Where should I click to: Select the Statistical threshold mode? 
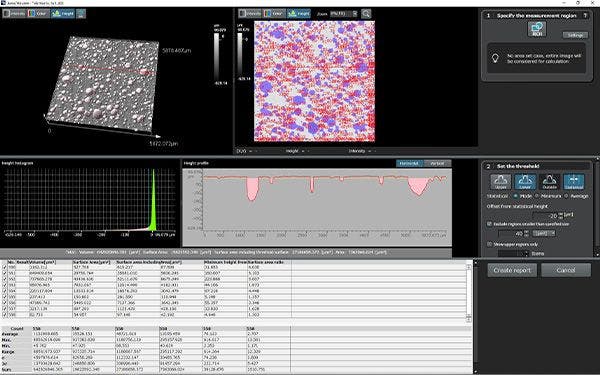[574, 182]
